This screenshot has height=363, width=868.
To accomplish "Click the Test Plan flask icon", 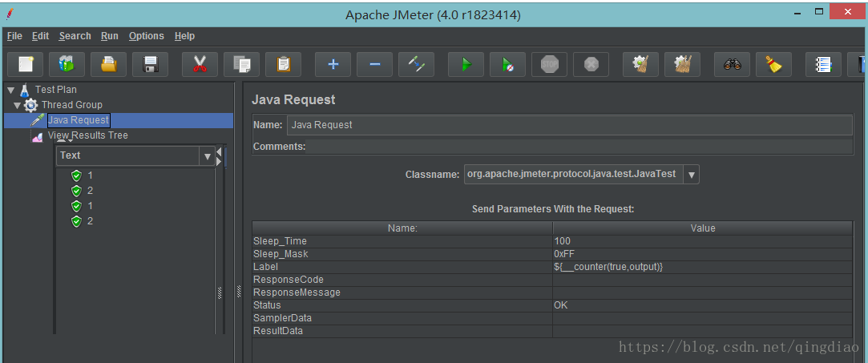I will 24,90.
